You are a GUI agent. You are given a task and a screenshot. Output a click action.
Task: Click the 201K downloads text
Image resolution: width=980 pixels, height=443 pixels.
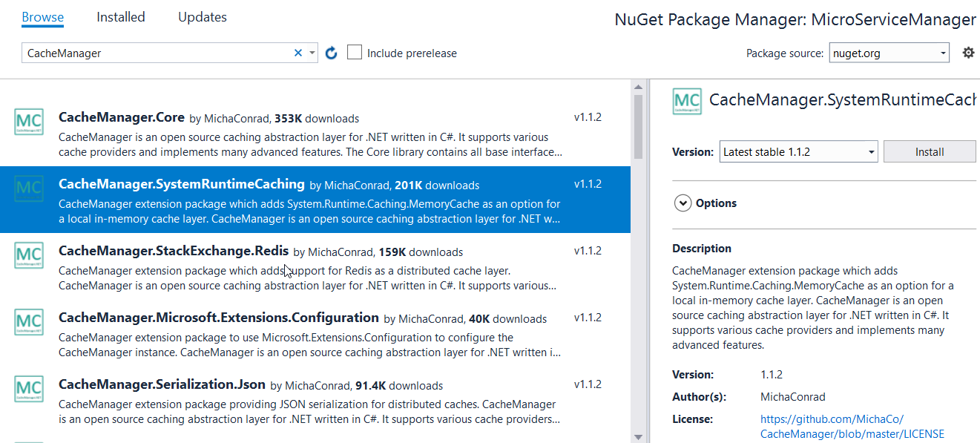pyautogui.click(x=437, y=186)
